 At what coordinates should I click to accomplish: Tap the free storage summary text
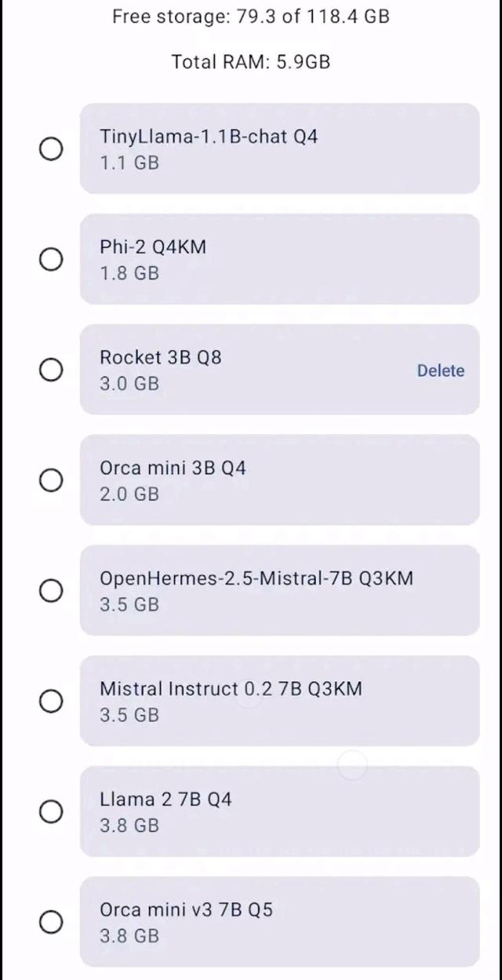tap(251, 16)
